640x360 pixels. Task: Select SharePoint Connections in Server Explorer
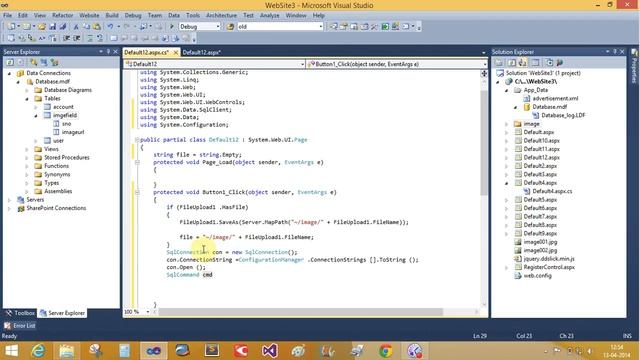[x=56, y=208]
